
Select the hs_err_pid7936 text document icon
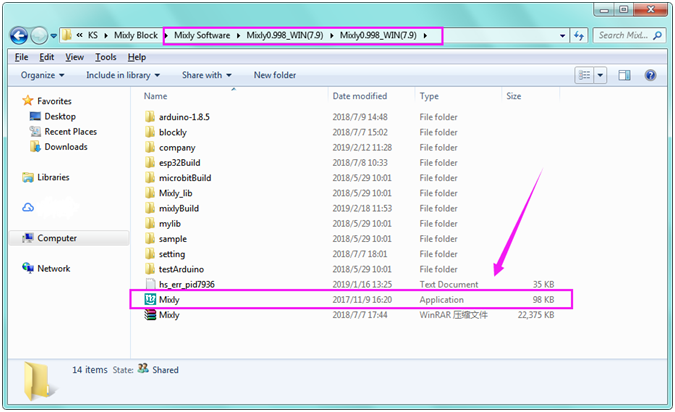[150, 284]
